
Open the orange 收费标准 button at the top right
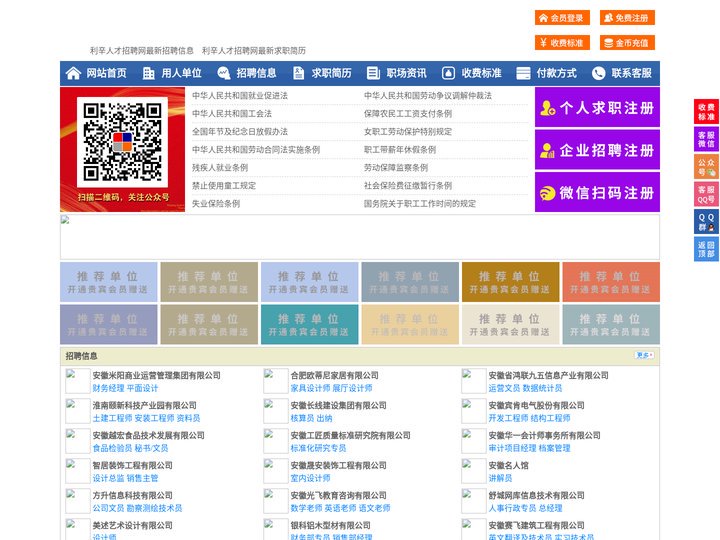tap(562, 43)
